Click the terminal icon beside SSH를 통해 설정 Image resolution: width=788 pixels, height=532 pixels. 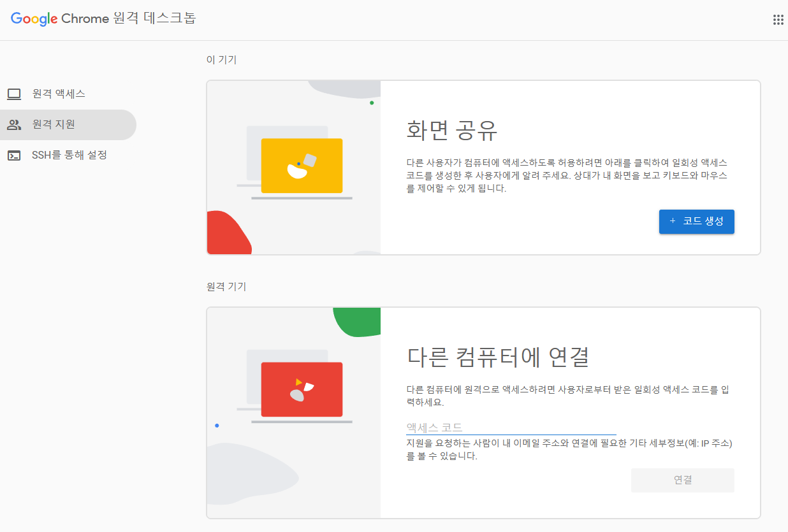[14, 155]
